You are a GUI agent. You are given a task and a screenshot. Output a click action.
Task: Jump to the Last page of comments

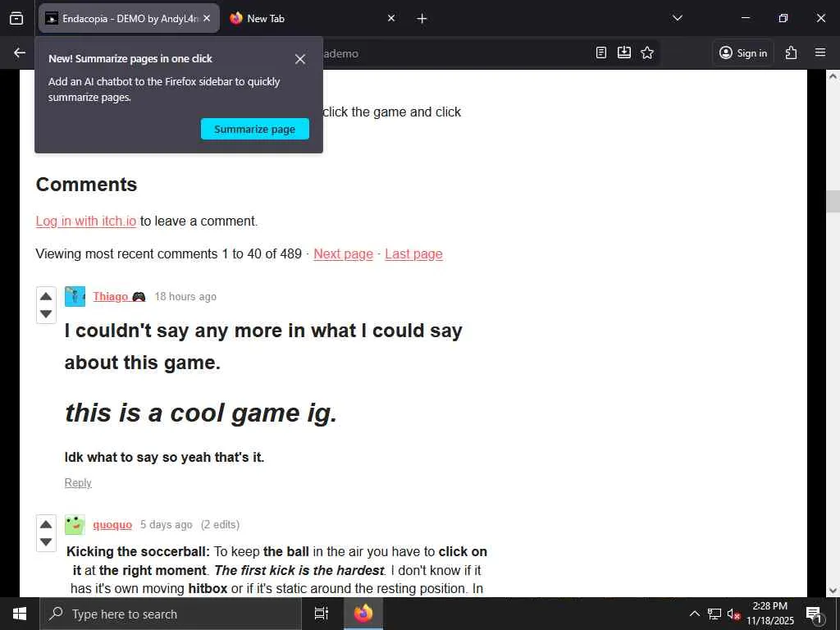pos(413,254)
